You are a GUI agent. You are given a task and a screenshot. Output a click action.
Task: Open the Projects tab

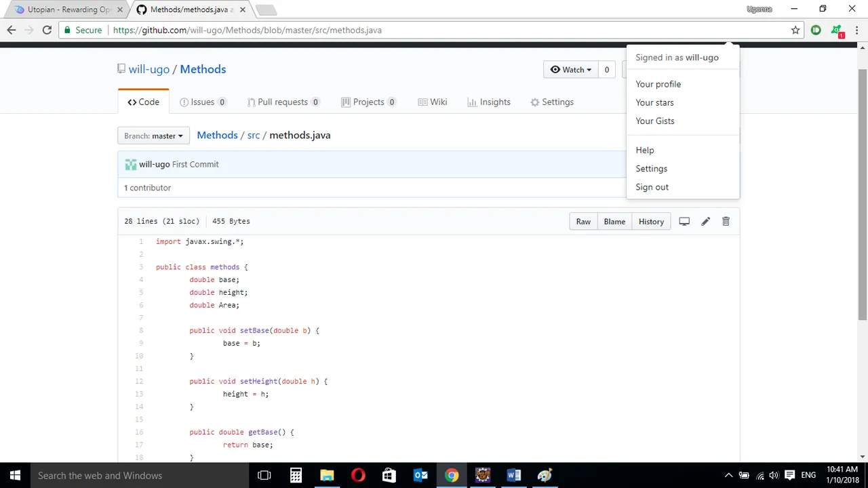[368, 102]
